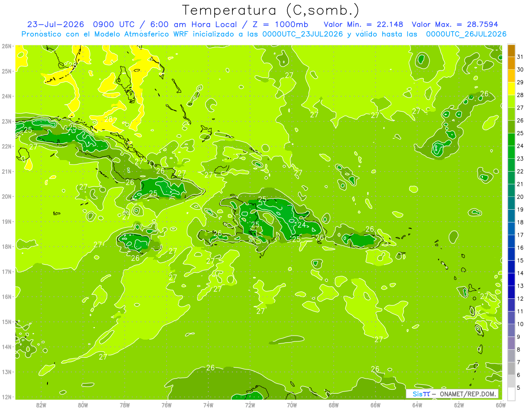Click the 70W longitude axis label
This screenshot has width=532, height=411.
click(x=292, y=404)
